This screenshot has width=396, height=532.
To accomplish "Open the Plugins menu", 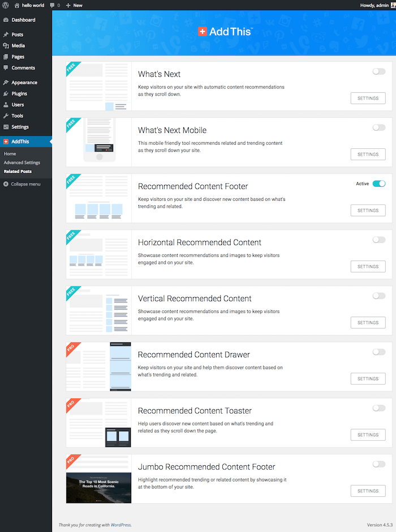I will tap(26, 93).
